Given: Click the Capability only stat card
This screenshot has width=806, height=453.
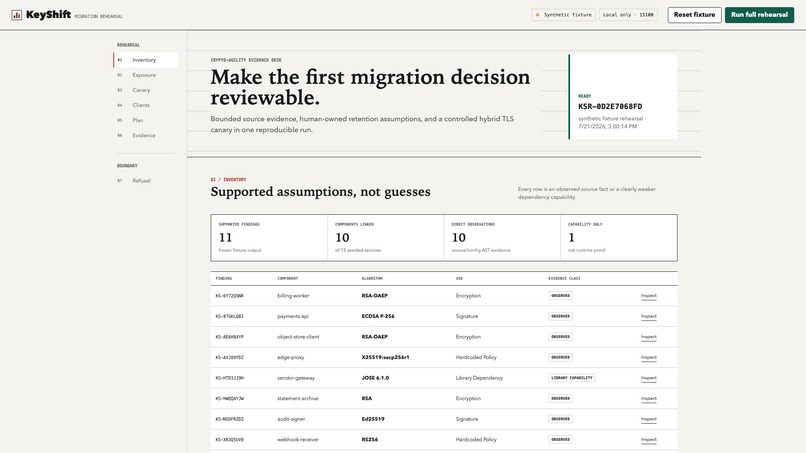Looking at the screenshot, I should (619, 238).
